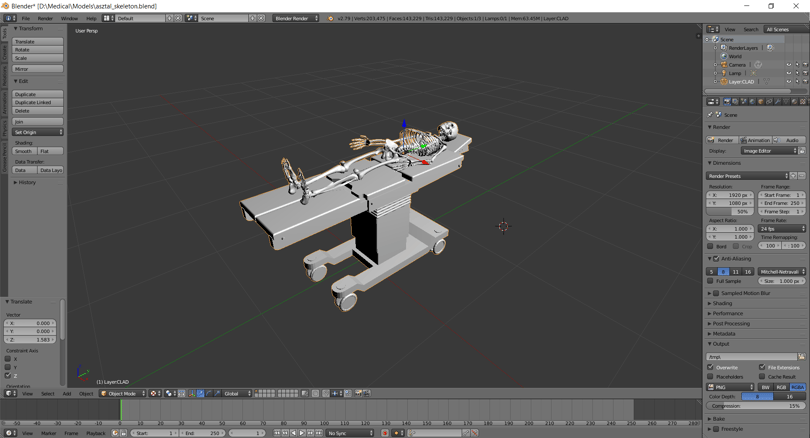
Task: Click the Duplicate Linked button
Action: coord(38,102)
